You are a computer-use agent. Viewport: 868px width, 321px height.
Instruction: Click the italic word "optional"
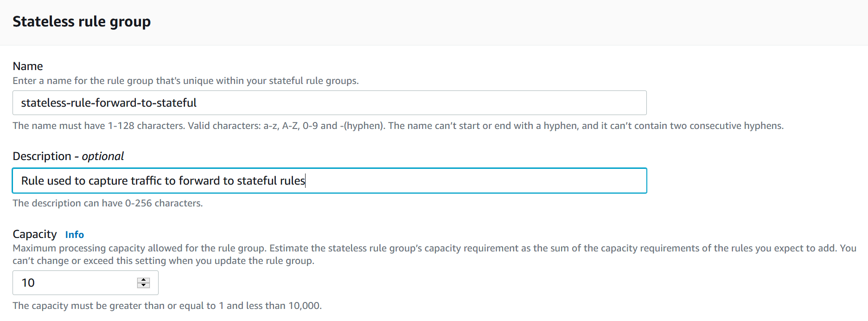103,156
